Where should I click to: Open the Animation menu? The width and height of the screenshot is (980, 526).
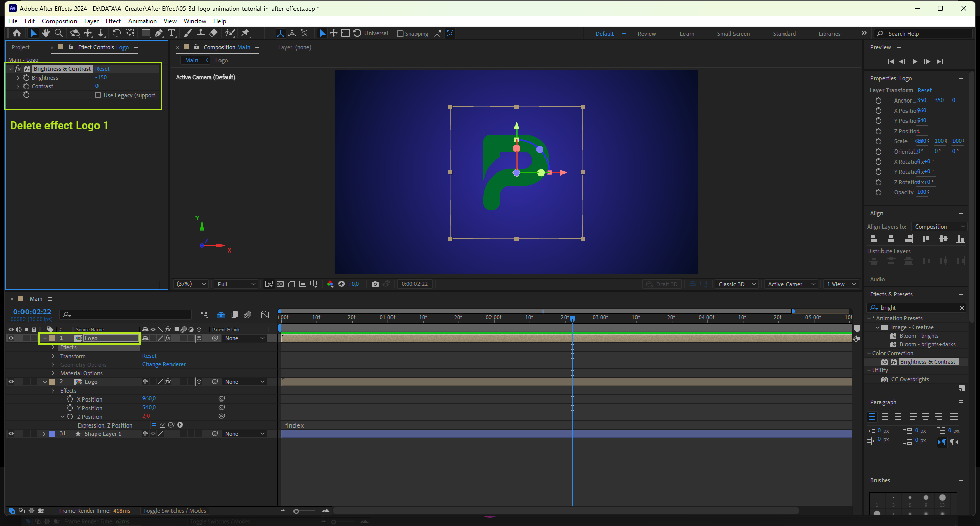(x=142, y=21)
